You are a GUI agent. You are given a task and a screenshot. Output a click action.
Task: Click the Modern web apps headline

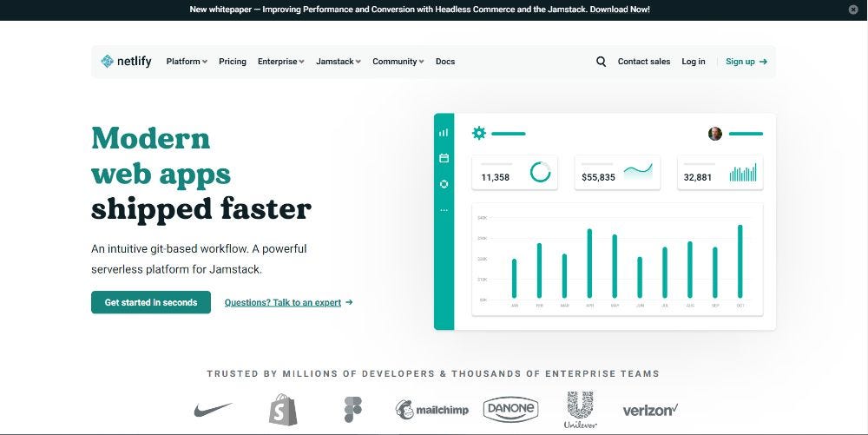click(161, 156)
